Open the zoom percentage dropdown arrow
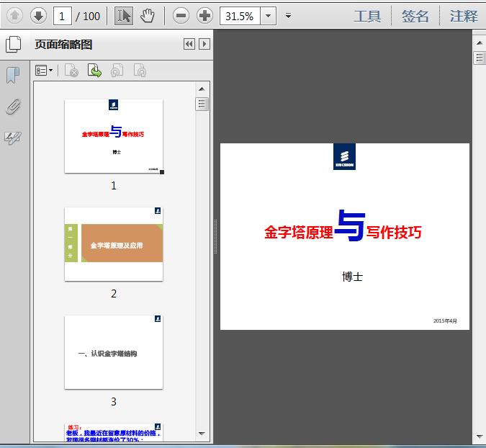This screenshot has width=486, height=448. (x=268, y=16)
